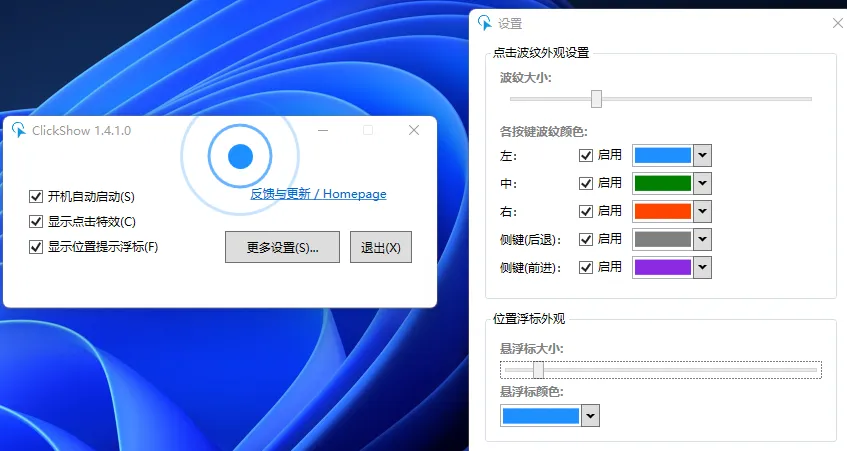
Task: Open 更多设置(S)... button
Action: (x=283, y=247)
